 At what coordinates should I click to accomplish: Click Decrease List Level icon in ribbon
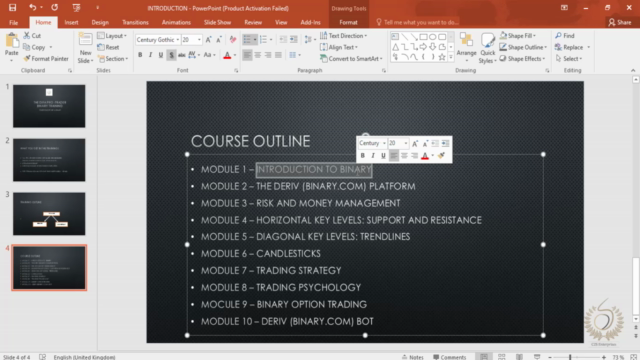[283, 40]
